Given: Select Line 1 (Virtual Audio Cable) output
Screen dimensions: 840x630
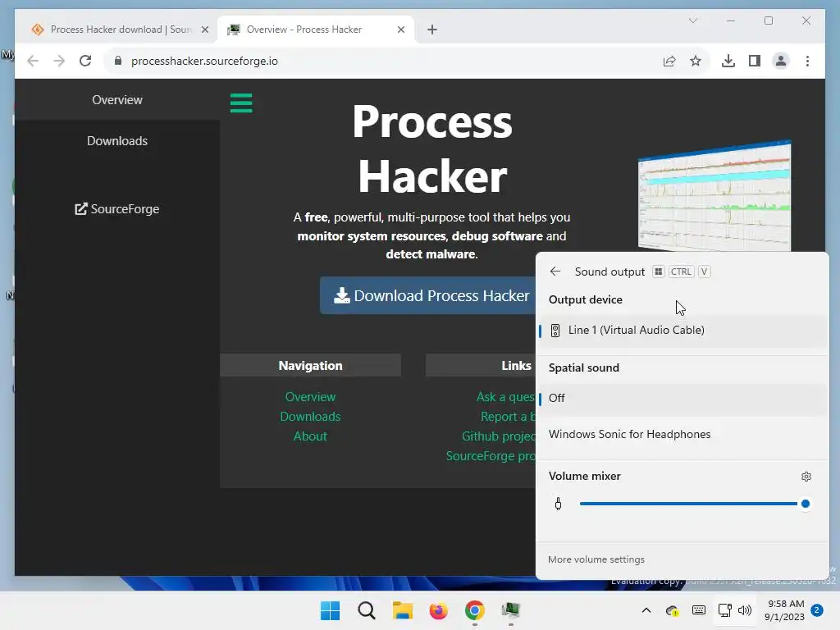Looking at the screenshot, I should (682, 331).
